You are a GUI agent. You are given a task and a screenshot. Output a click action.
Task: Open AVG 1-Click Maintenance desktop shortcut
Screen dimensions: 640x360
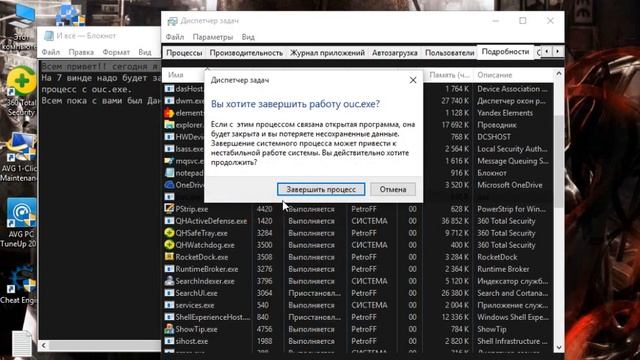[20, 157]
